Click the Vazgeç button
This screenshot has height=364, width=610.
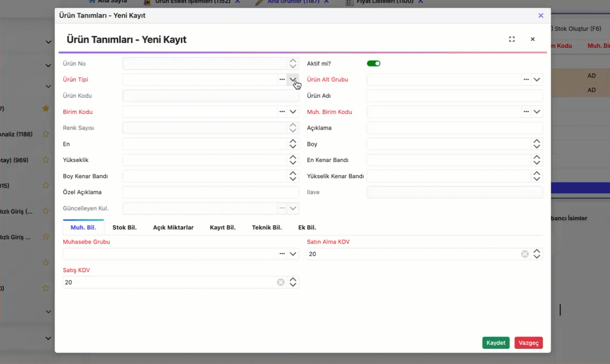point(528,343)
